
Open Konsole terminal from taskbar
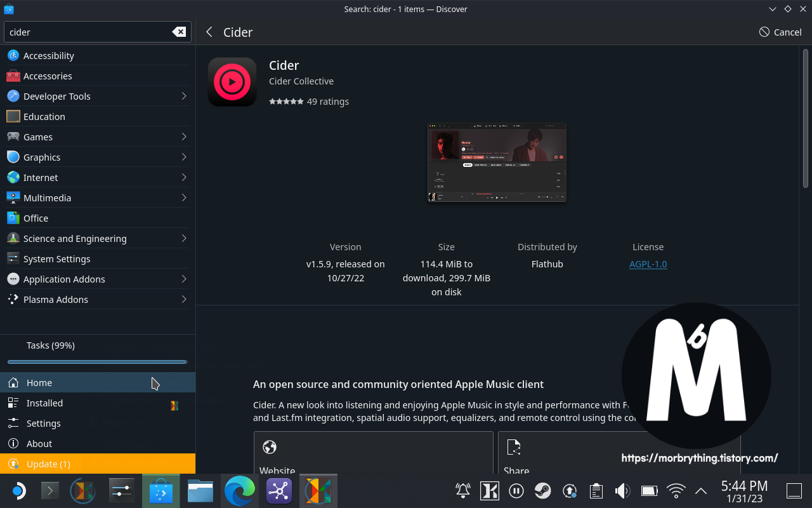(50, 491)
